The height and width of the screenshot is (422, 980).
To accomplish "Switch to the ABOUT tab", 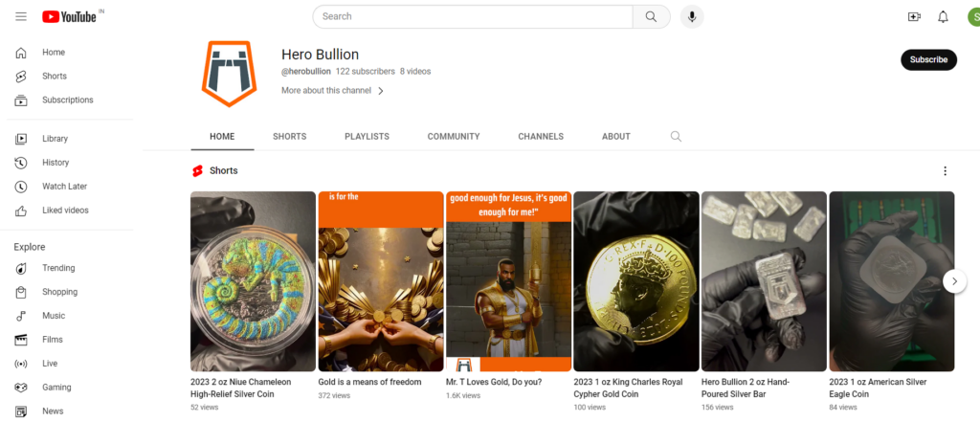I will click(616, 136).
